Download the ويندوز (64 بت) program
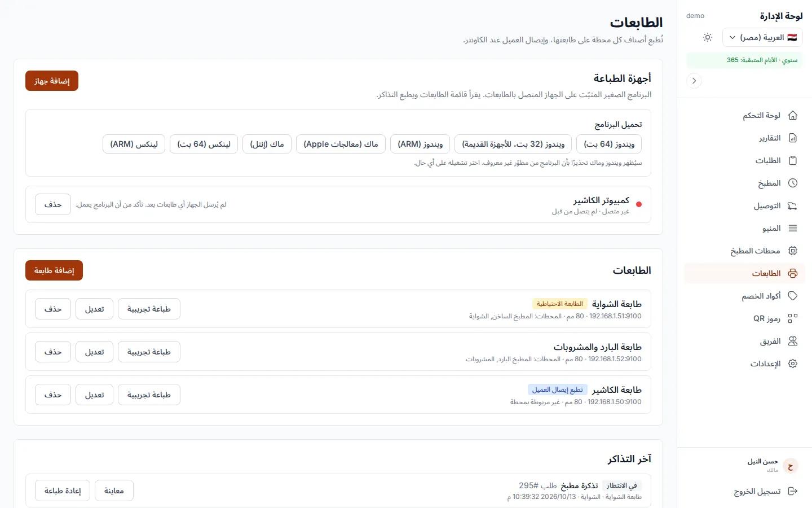 609,144
